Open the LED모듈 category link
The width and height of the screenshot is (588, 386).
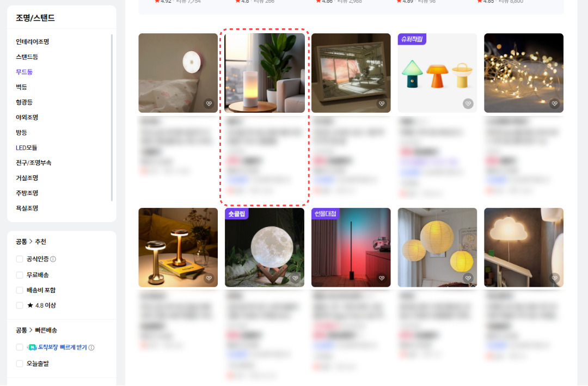click(x=26, y=148)
